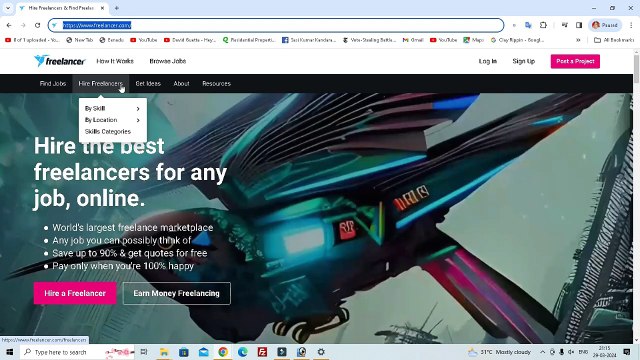Screen dimensions: 640x360
Task: Choose Skills Categories from dropdown
Action: (x=108, y=131)
